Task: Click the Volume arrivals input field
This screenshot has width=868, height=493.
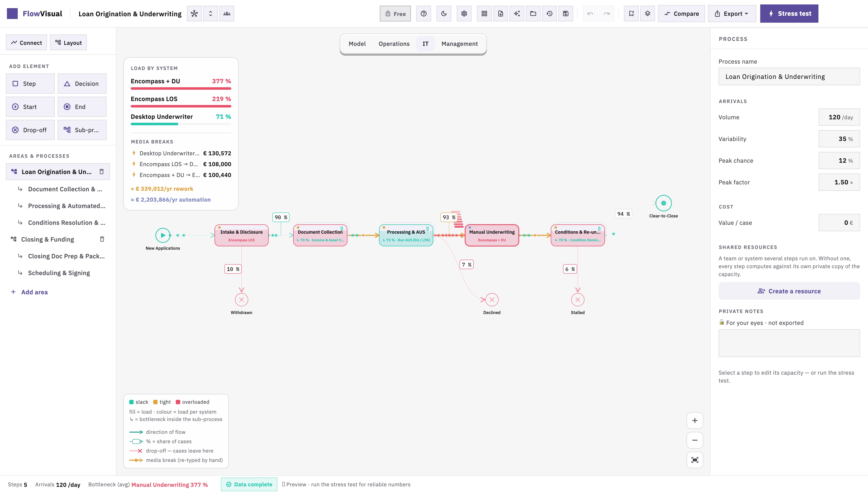Action: (x=839, y=117)
